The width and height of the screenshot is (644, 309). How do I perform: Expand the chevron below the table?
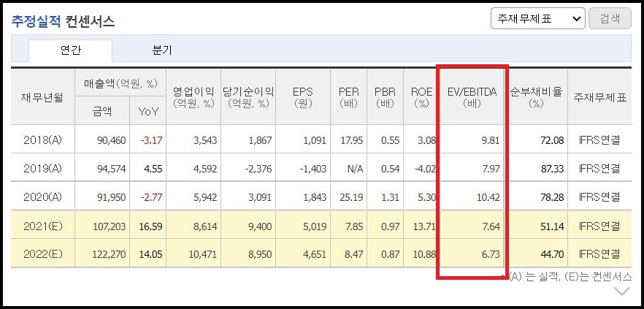pos(622,291)
